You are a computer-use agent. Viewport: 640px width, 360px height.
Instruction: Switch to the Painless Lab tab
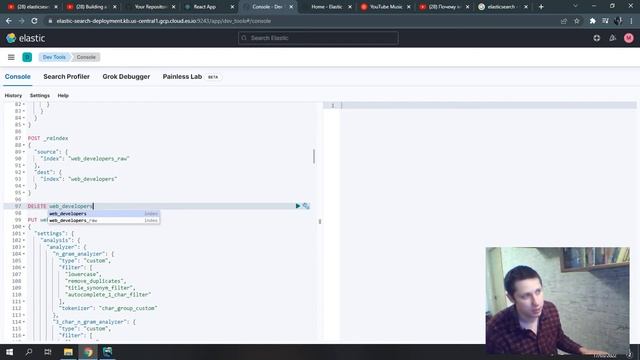(182, 77)
